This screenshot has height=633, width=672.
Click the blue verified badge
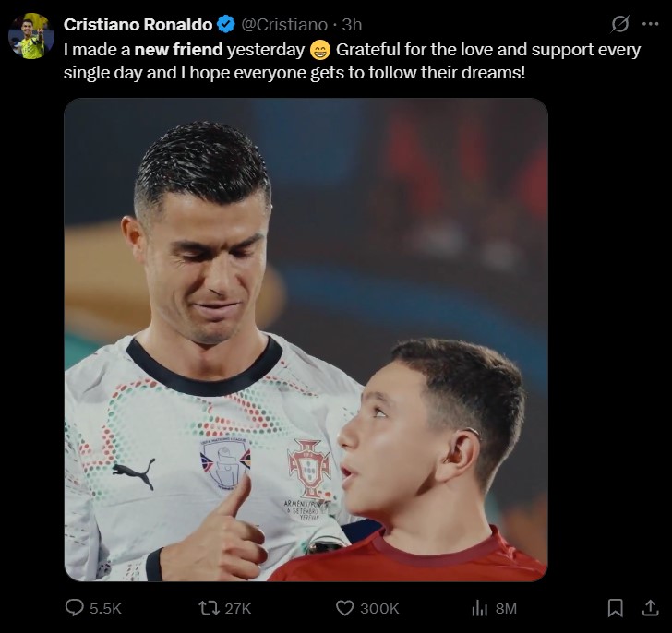[x=225, y=26]
